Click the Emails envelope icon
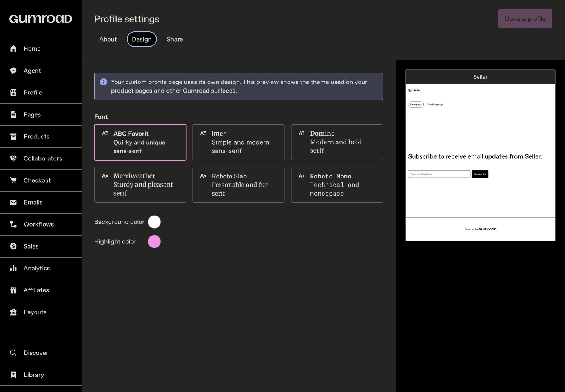This screenshot has height=392, width=565. point(13,202)
